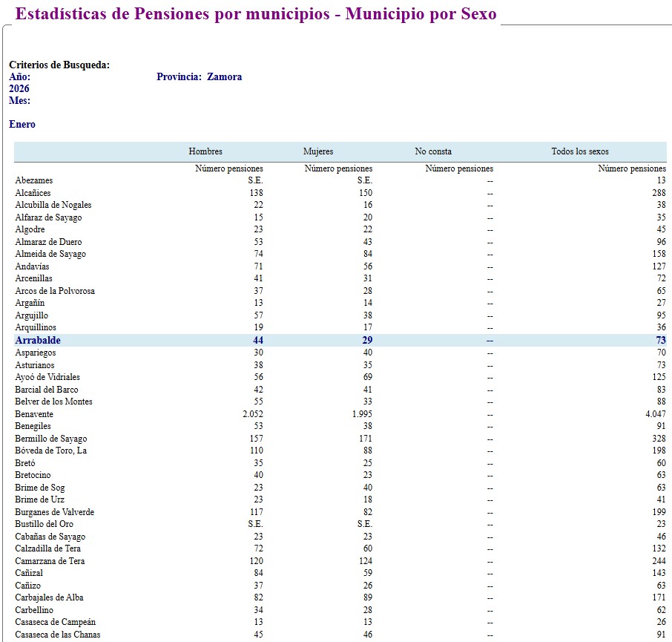Select the highlighted Arrabalde municipality row name

click(38, 341)
